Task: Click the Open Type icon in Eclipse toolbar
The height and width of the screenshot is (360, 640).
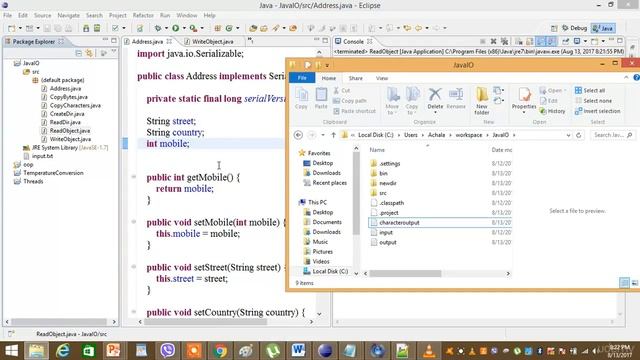Action: click(253, 28)
